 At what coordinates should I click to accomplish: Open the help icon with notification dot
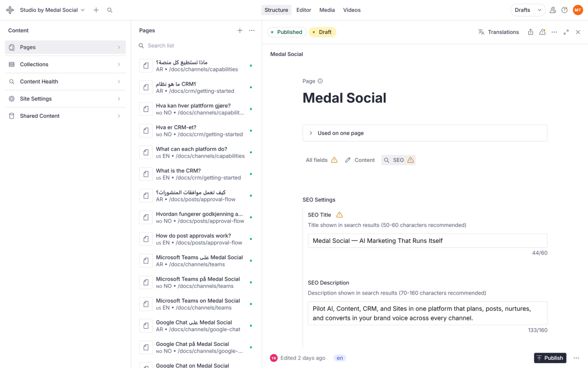click(x=564, y=10)
